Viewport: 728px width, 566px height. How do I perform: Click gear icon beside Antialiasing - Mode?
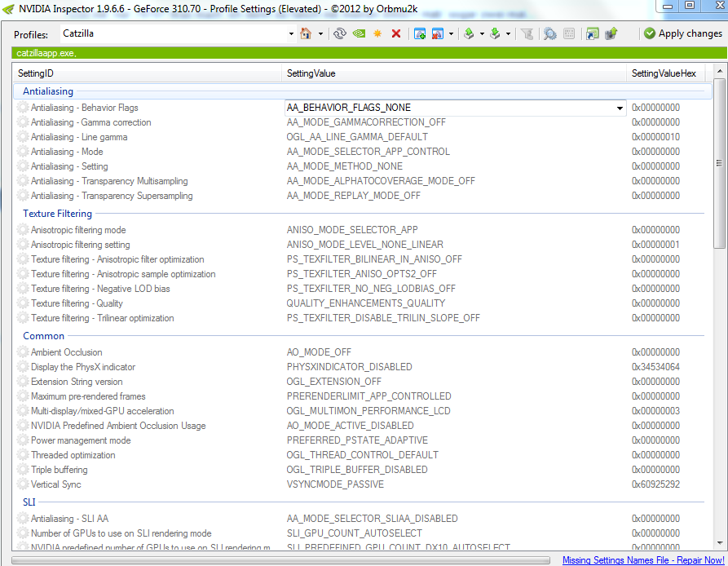click(23, 152)
